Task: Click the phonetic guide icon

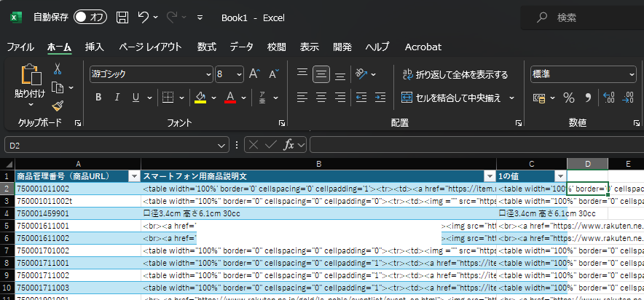Action: (262, 98)
